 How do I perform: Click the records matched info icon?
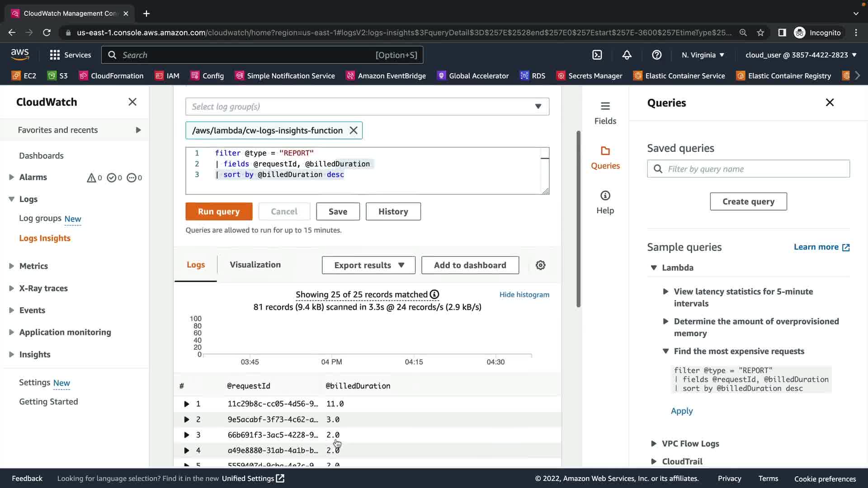point(434,295)
